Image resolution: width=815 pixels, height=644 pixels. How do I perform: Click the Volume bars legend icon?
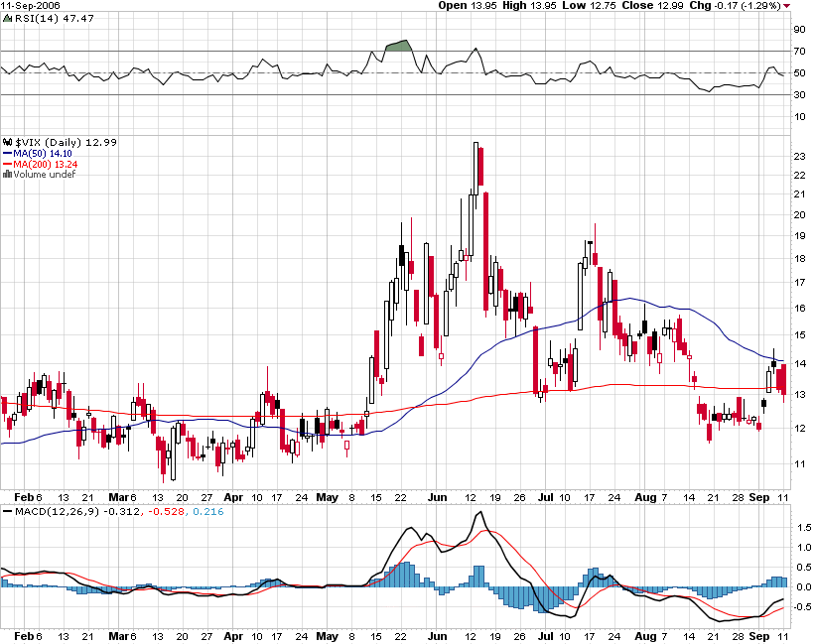[7, 175]
